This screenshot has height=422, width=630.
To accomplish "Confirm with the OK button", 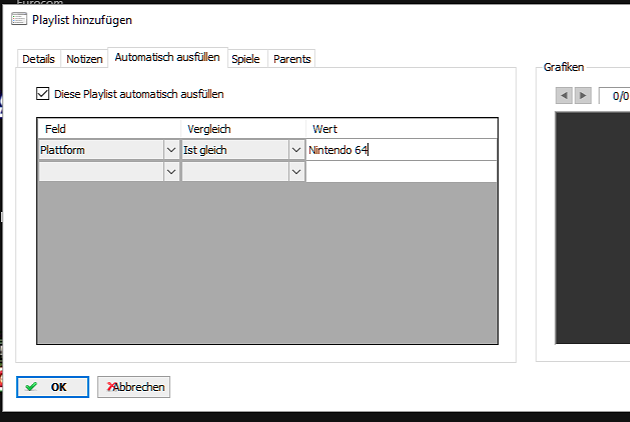I will pyautogui.click(x=53, y=387).
